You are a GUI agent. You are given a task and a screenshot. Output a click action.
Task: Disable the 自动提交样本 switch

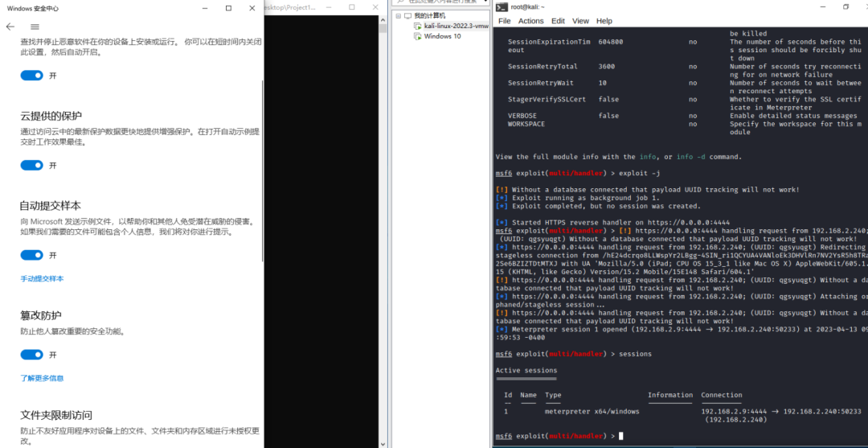[x=31, y=255]
